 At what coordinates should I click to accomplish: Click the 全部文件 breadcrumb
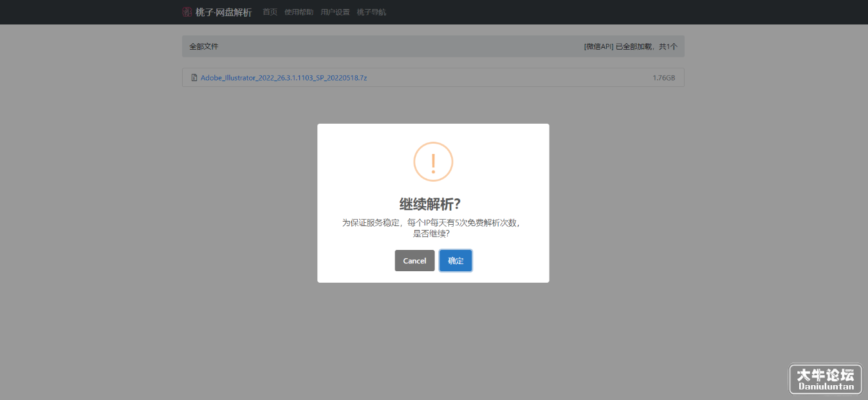click(204, 46)
